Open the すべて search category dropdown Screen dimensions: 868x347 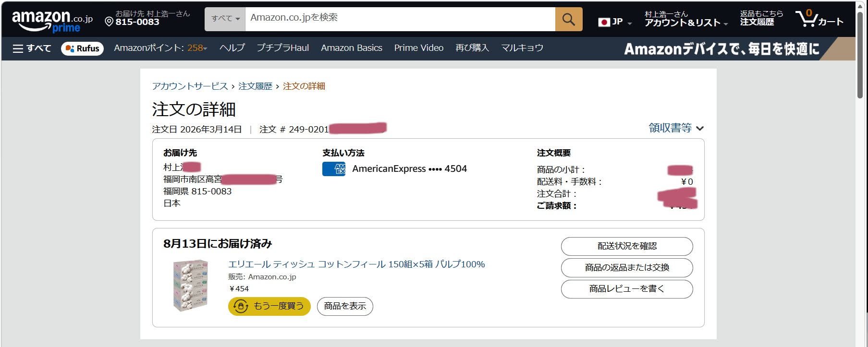[x=225, y=19]
